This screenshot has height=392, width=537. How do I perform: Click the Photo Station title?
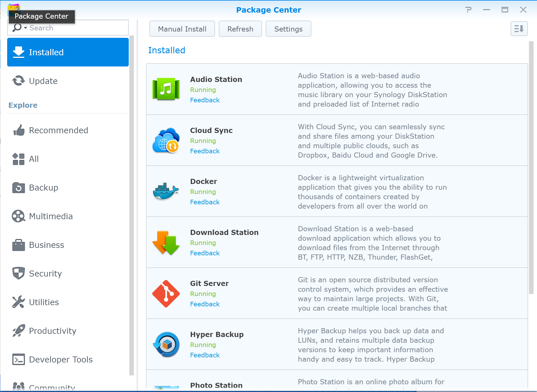click(x=216, y=385)
